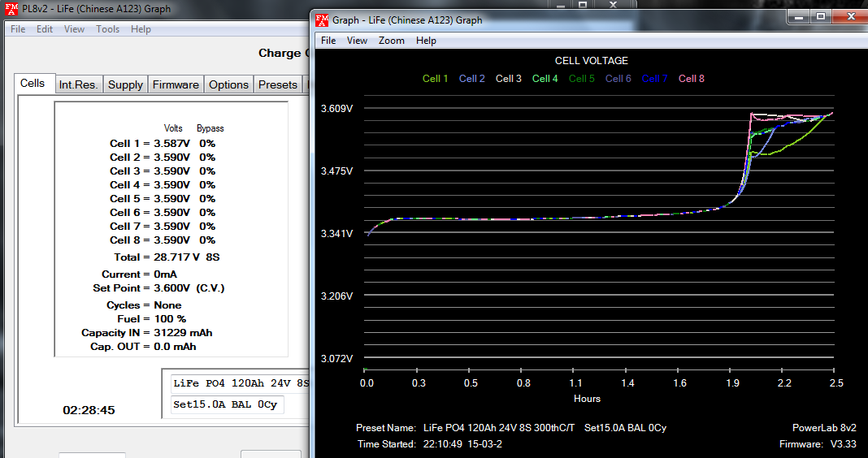Open the Graph window's View menu

[357, 41]
